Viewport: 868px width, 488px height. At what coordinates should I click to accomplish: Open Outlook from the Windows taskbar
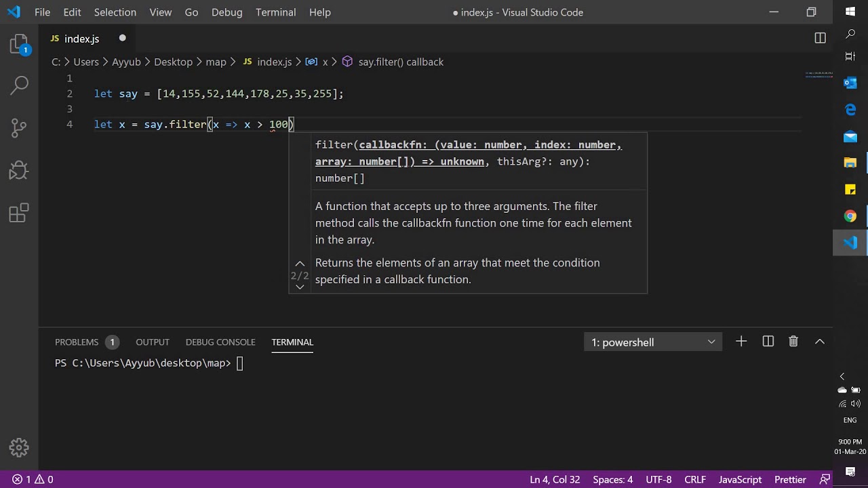(x=850, y=83)
